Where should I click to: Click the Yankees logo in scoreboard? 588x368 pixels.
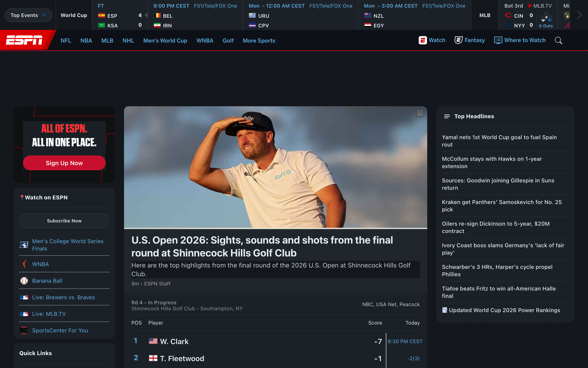click(508, 25)
